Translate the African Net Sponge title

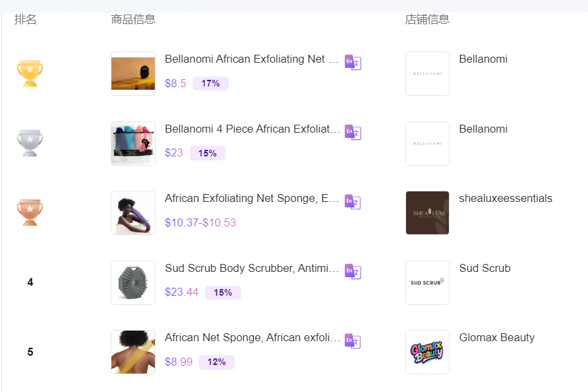pyautogui.click(x=353, y=341)
